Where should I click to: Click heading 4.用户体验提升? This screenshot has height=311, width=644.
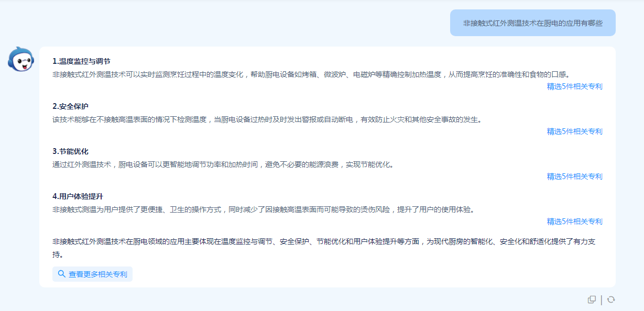[x=78, y=196]
